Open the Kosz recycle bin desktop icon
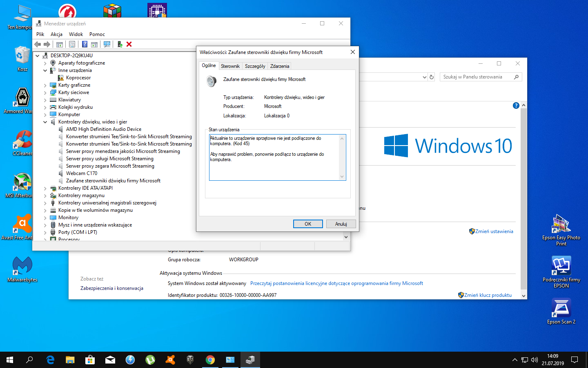The image size is (588, 368). coord(22,59)
